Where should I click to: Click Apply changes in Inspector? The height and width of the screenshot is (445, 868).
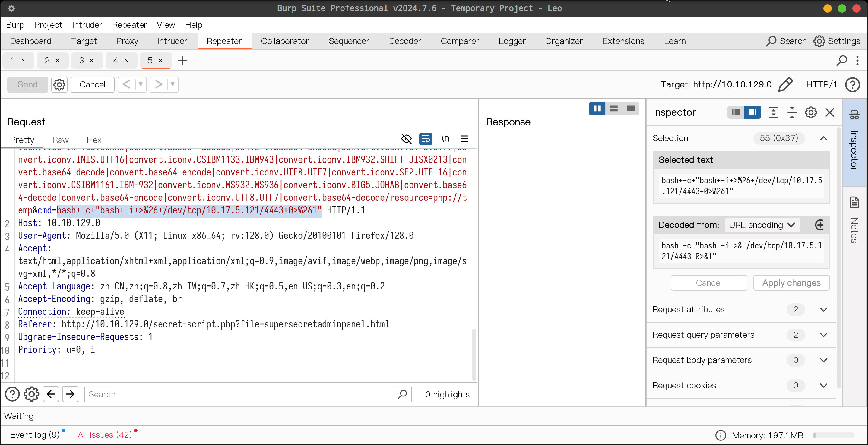coord(791,283)
